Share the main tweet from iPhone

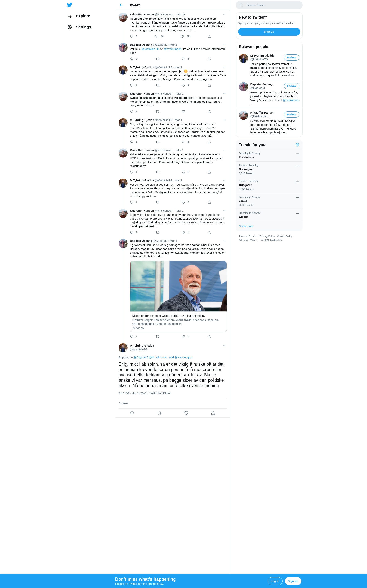pyautogui.click(x=213, y=413)
